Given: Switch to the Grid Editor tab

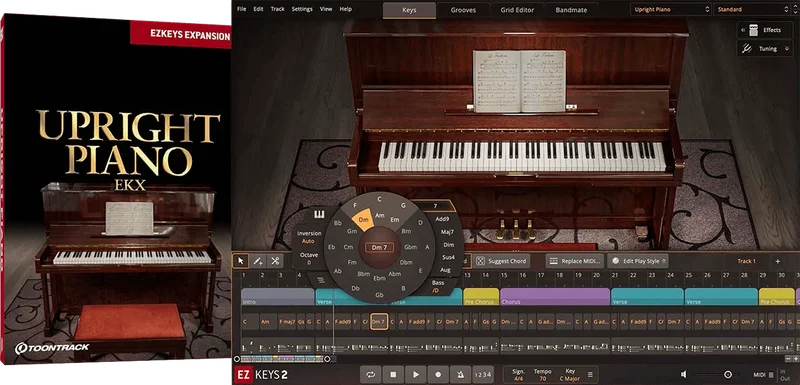Looking at the screenshot, I should tap(517, 10).
